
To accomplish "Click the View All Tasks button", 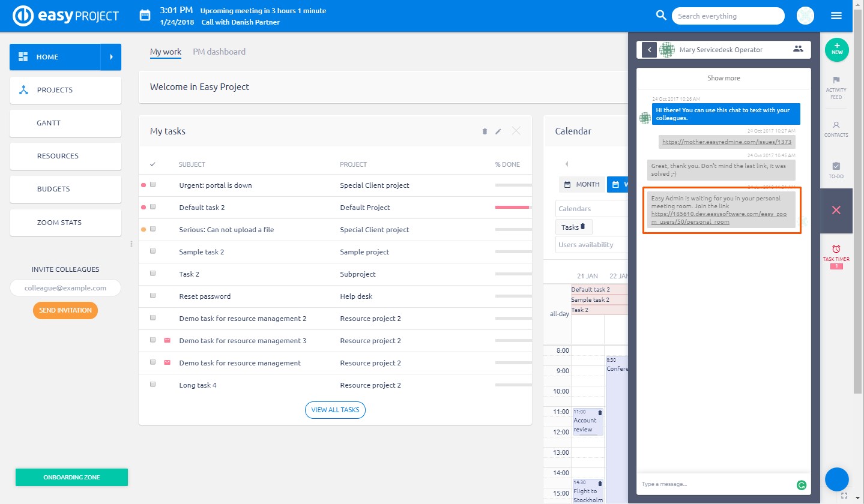I will pyautogui.click(x=335, y=410).
